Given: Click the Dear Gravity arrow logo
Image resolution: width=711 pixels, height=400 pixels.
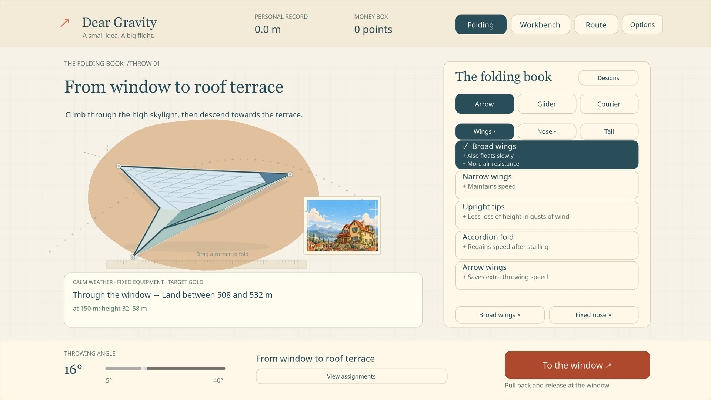Looking at the screenshot, I should tap(65, 23).
